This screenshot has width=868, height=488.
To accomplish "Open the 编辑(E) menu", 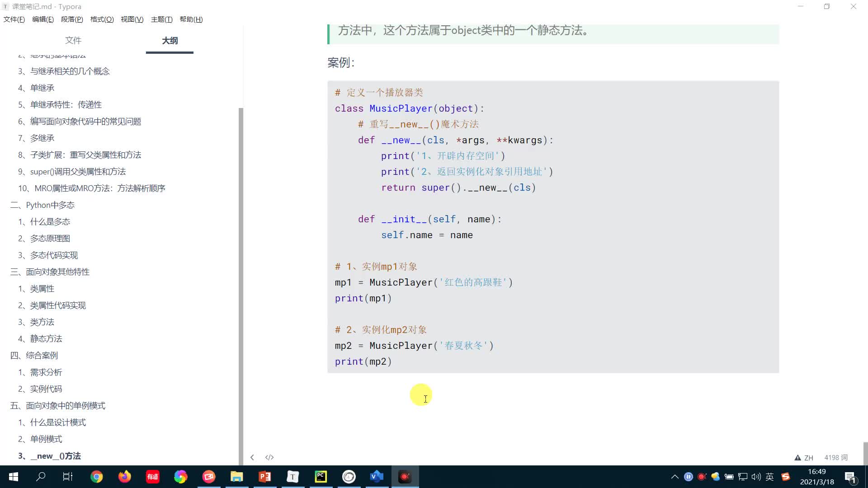I will tap(43, 19).
